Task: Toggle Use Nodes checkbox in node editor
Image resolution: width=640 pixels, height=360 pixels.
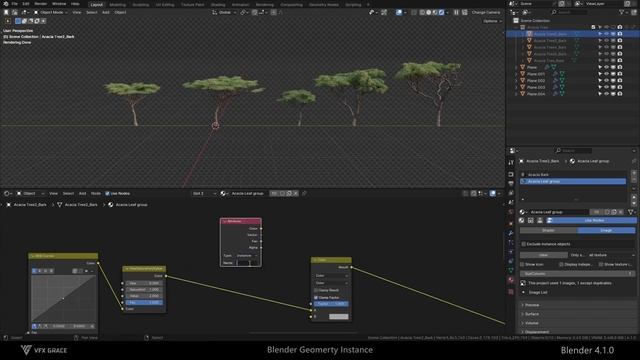Action: (107, 193)
